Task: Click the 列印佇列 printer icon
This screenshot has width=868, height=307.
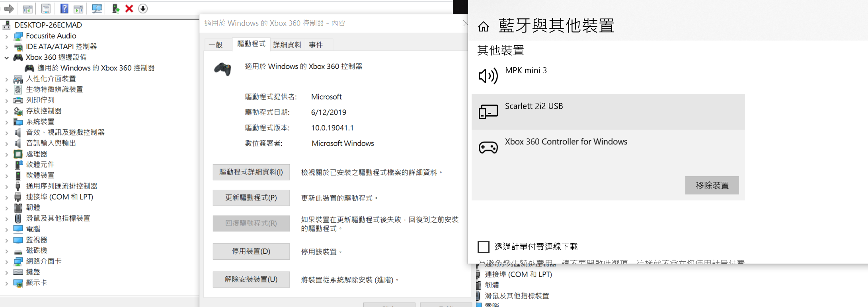Action: (18, 100)
